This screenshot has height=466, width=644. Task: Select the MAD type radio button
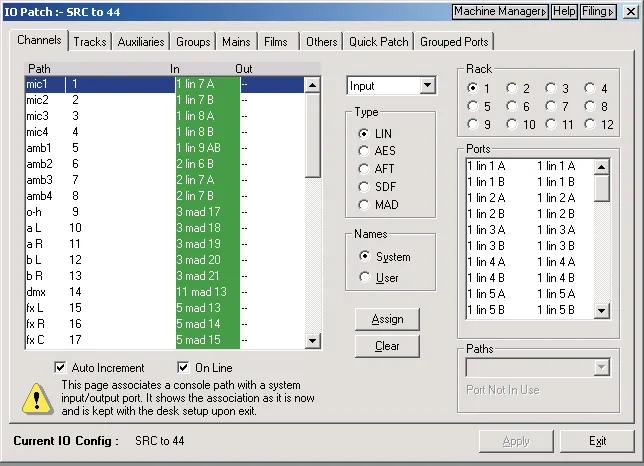tap(363, 204)
